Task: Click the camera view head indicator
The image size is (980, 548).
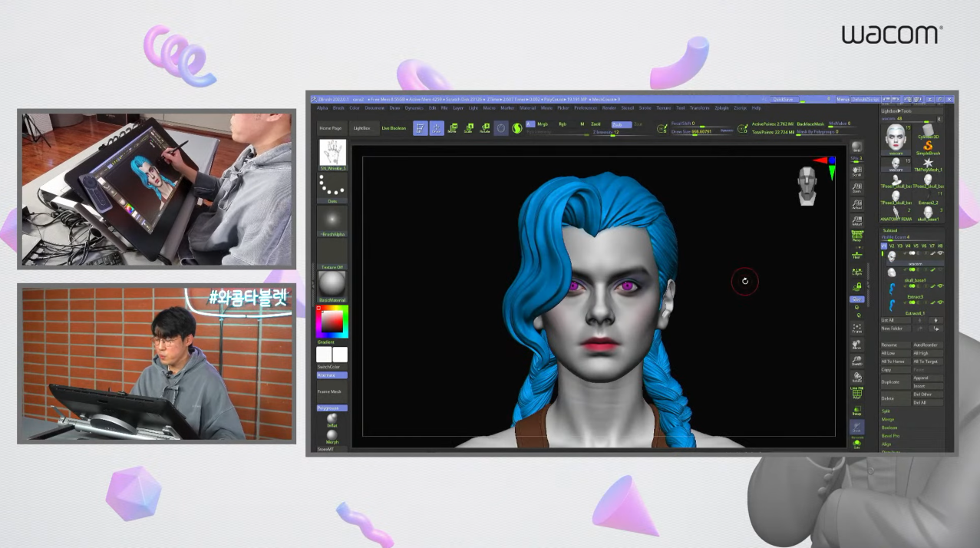Action: click(806, 187)
